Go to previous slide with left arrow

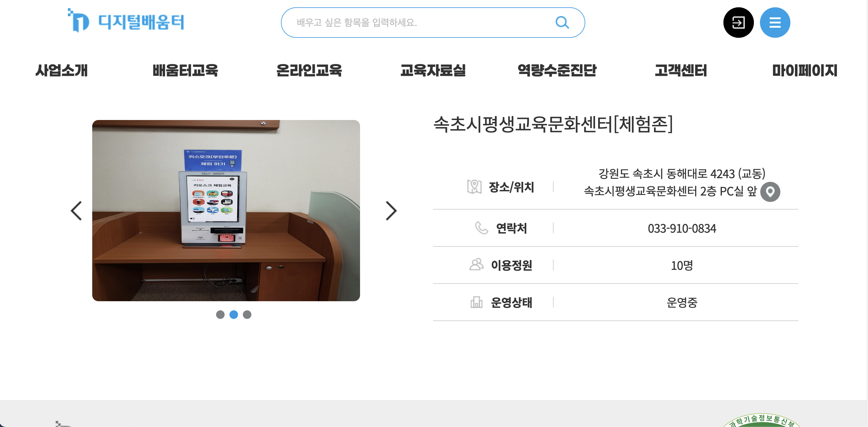pyautogui.click(x=76, y=211)
